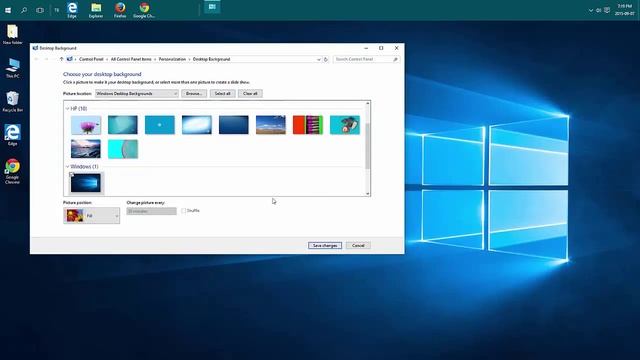Show hidden tray icons chevron
This screenshot has width=640, height=360.
[591, 10]
